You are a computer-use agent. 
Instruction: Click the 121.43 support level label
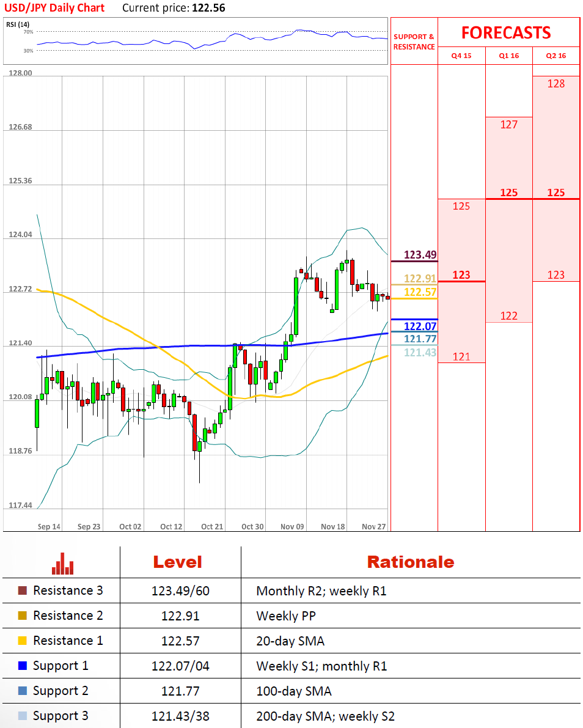(420, 352)
